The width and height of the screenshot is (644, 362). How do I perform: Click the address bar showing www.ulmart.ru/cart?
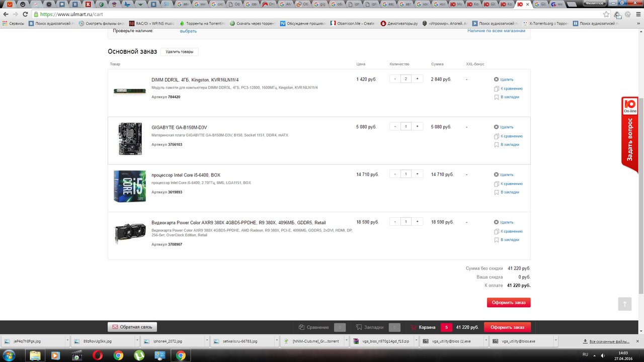click(322, 15)
